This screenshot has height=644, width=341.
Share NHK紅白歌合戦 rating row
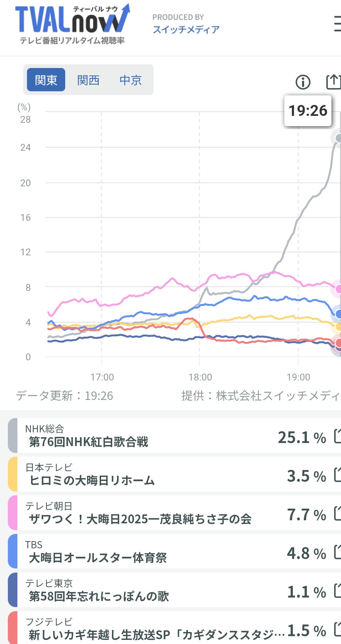(337, 436)
